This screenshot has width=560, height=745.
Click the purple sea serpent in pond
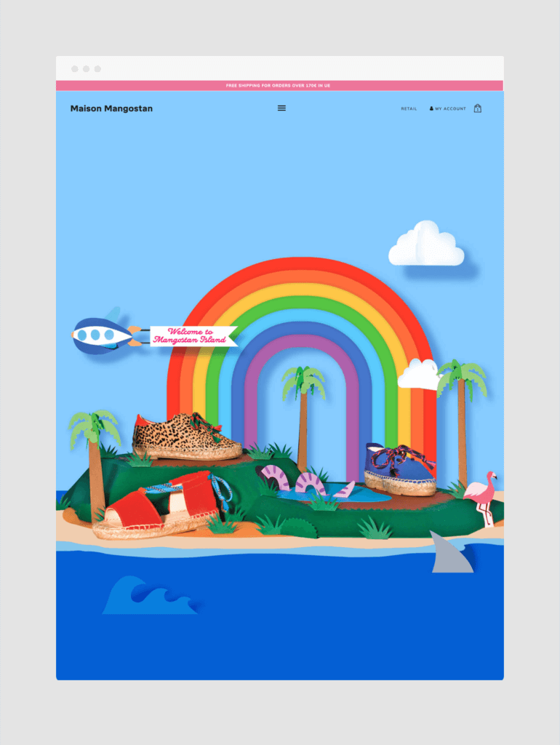tap(305, 482)
